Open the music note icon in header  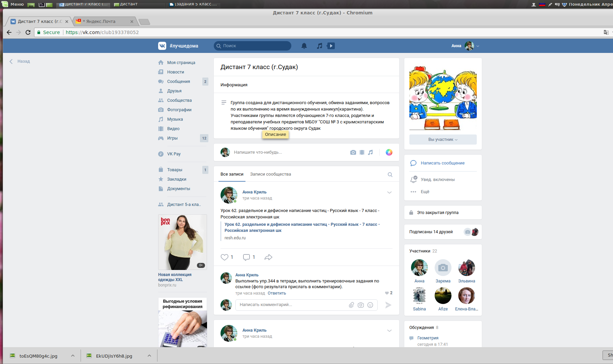point(319,46)
